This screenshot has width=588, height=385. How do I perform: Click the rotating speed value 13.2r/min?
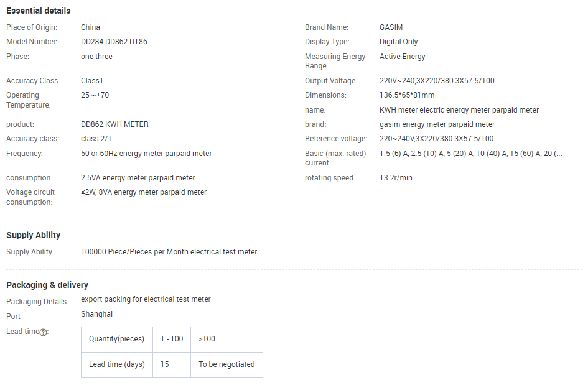click(396, 178)
